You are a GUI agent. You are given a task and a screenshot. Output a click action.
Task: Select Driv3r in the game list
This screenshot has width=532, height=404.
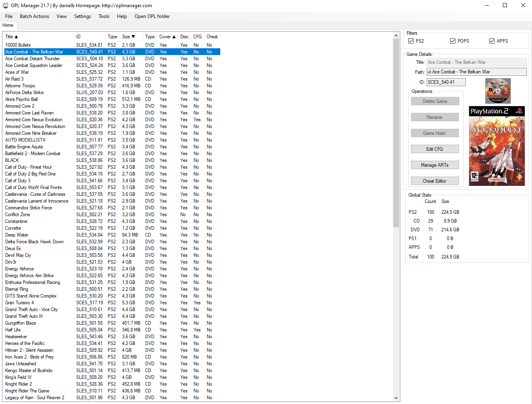(x=112, y=262)
